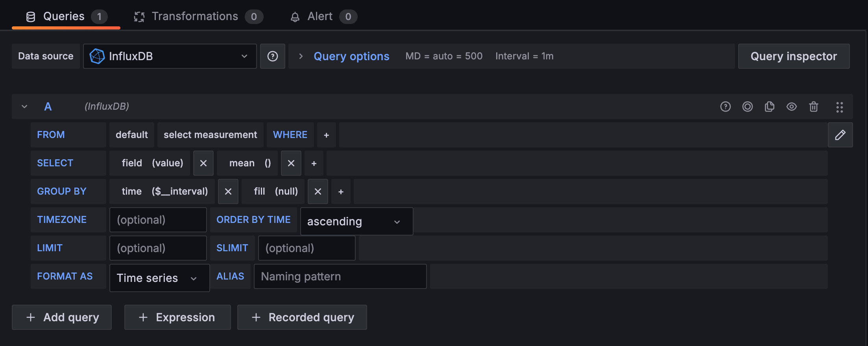The image size is (868, 346).
Task: Hide query A using eye icon
Action: (x=791, y=107)
